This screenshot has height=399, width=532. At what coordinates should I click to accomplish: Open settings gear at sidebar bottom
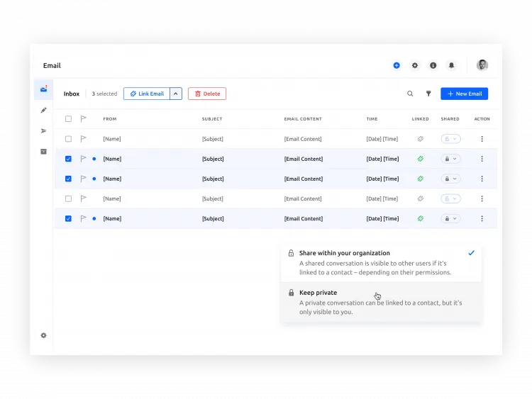point(43,335)
